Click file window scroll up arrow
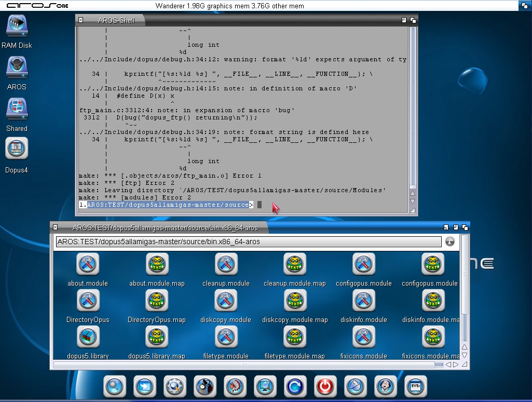The height and width of the screenshot is (402, 532). coord(465,347)
